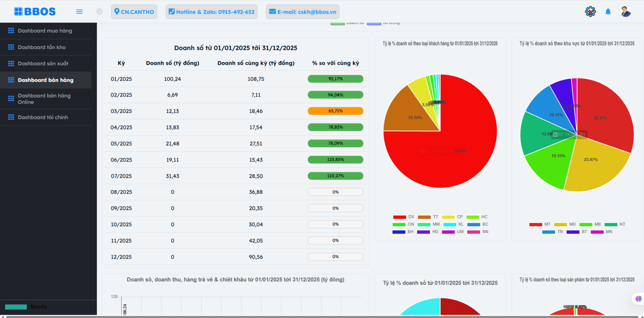
Task: Click the "12/2025" period cell
Action: (x=121, y=257)
